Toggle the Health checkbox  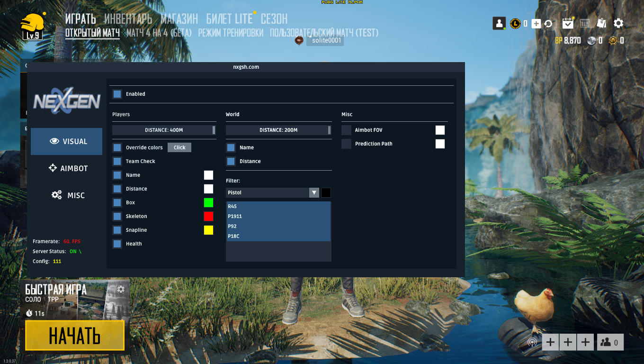pos(117,244)
